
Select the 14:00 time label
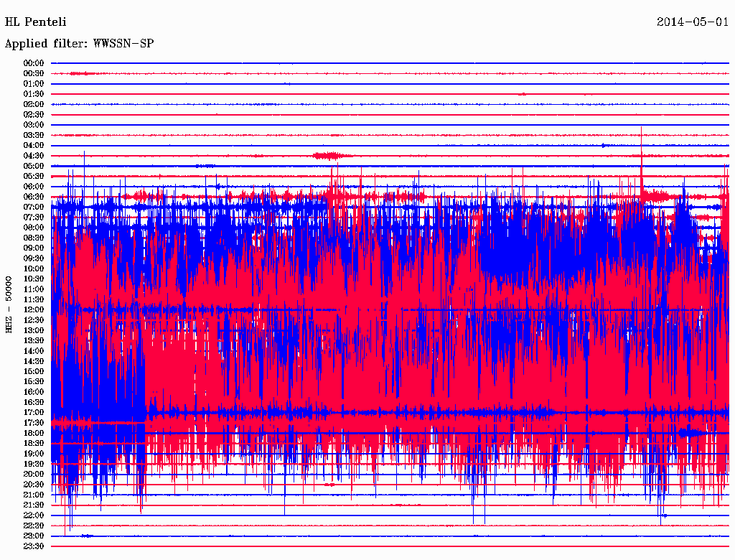coord(34,351)
